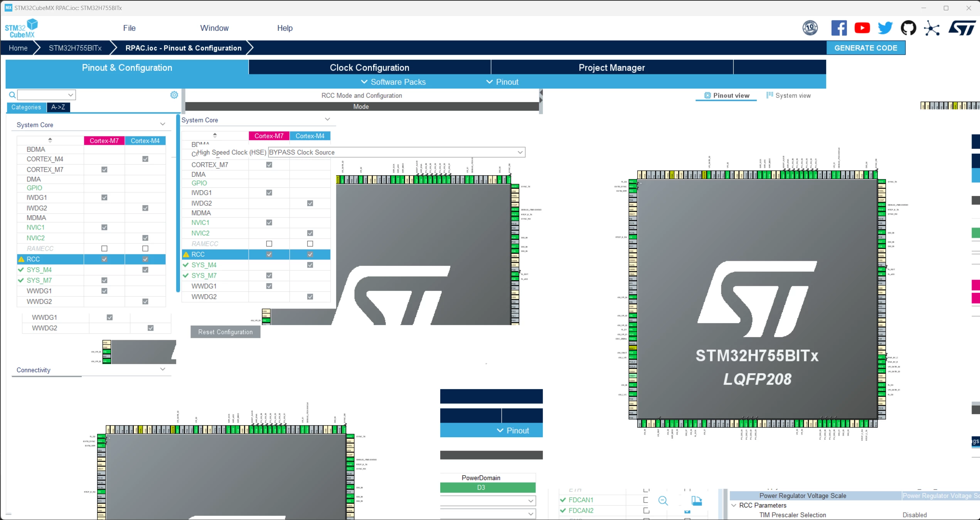The height and width of the screenshot is (520, 980).
Task: Click the GENERATE CODE button
Action: pos(866,48)
